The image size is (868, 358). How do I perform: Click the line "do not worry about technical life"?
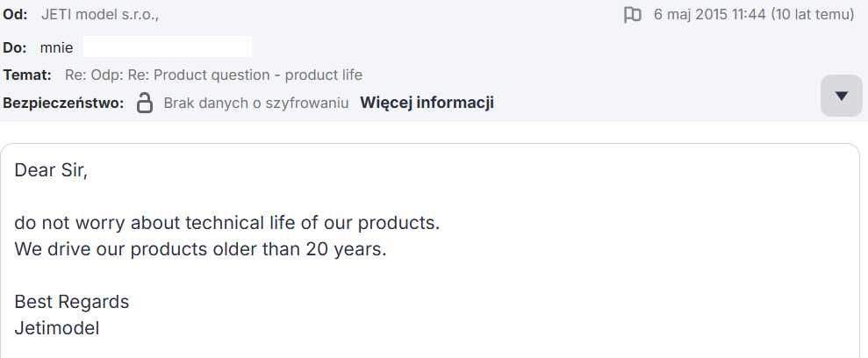click(226, 223)
